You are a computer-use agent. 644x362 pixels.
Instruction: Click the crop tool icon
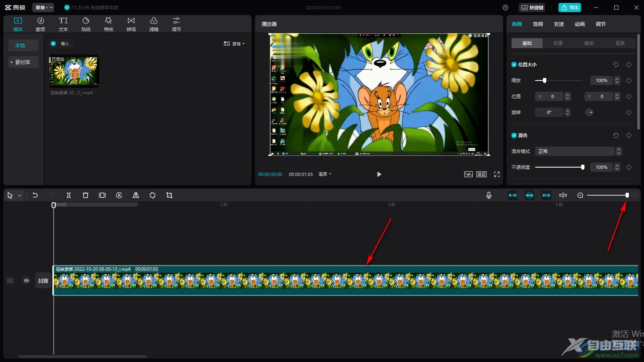click(169, 195)
